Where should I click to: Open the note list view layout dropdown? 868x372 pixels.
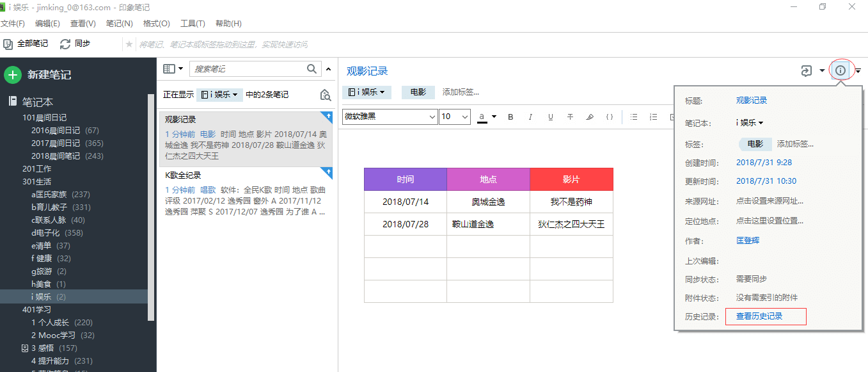[173, 69]
